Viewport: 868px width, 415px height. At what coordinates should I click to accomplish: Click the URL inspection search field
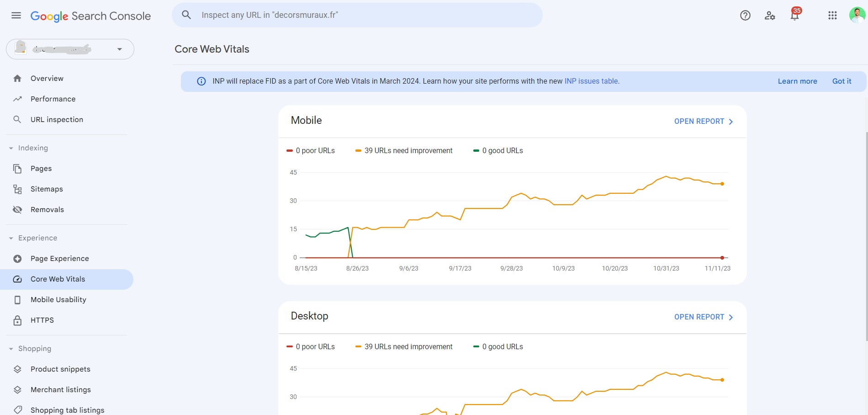tap(356, 15)
